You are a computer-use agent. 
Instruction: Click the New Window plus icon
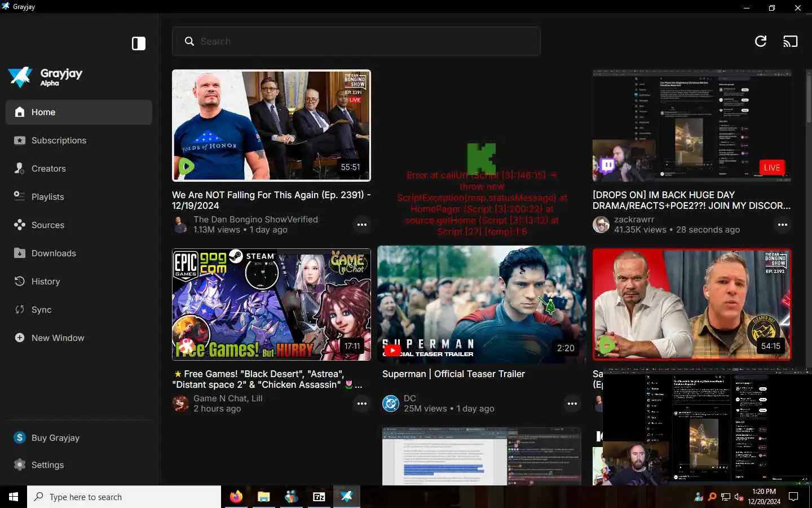coord(20,338)
